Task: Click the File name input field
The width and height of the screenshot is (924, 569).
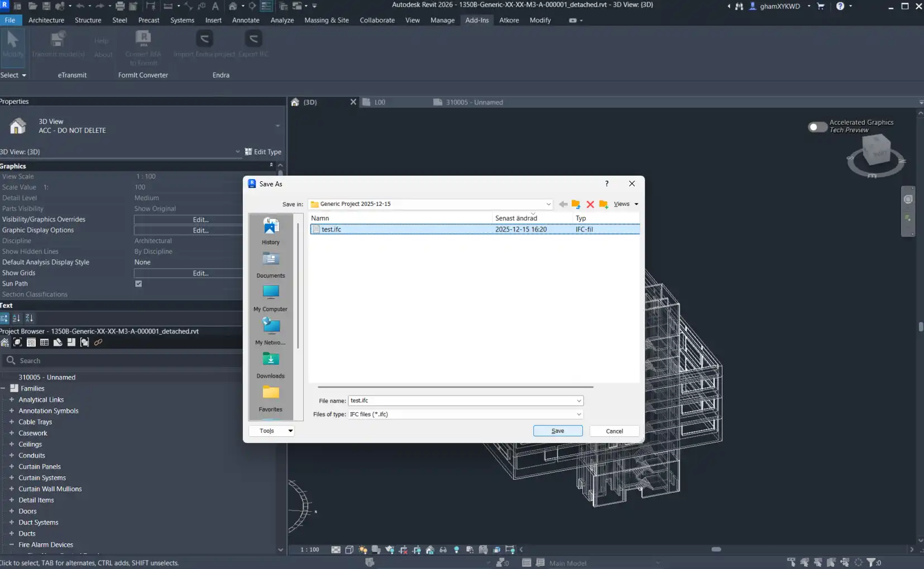Action: [458, 401]
